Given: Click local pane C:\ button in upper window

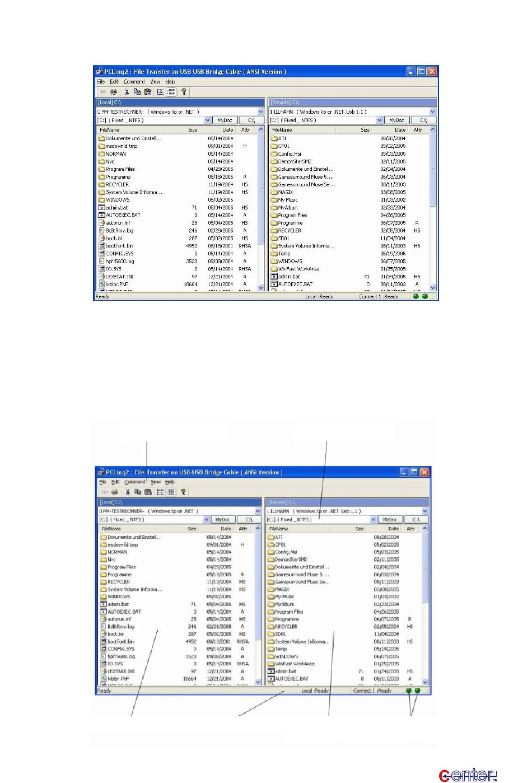Looking at the screenshot, I should [251, 120].
